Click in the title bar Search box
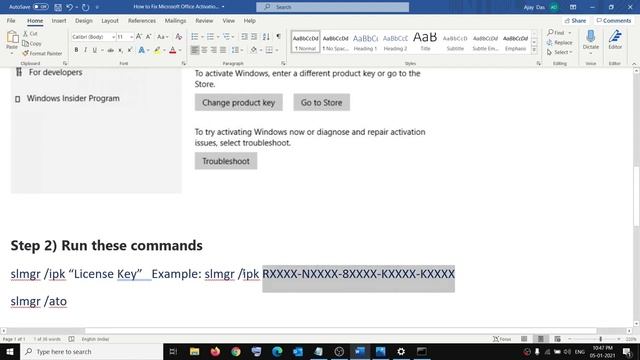 333,7
